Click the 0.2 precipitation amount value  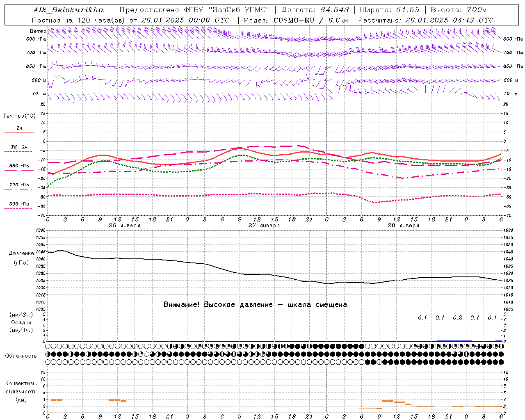[457, 317]
